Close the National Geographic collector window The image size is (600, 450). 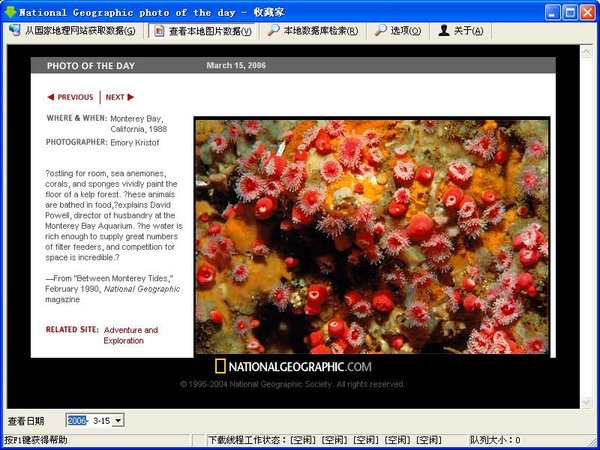(x=587, y=11)
